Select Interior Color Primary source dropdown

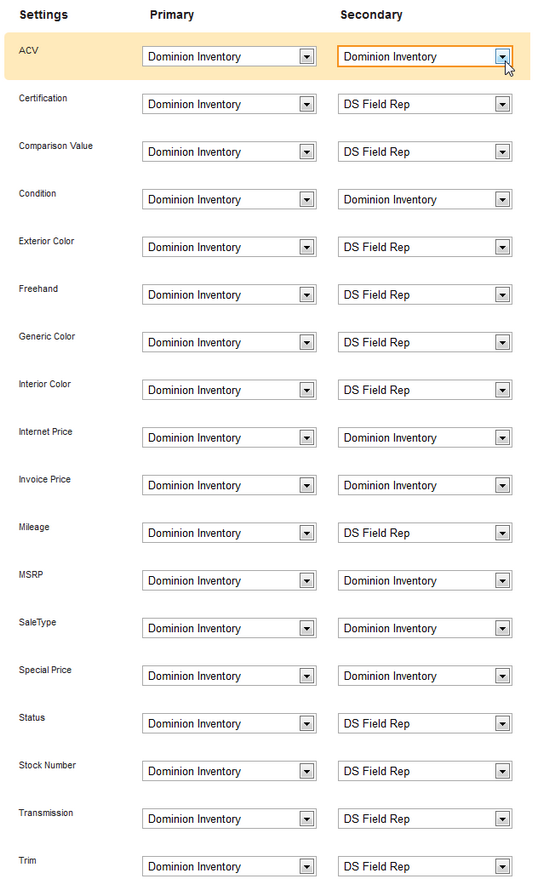(x=229, y=390)
